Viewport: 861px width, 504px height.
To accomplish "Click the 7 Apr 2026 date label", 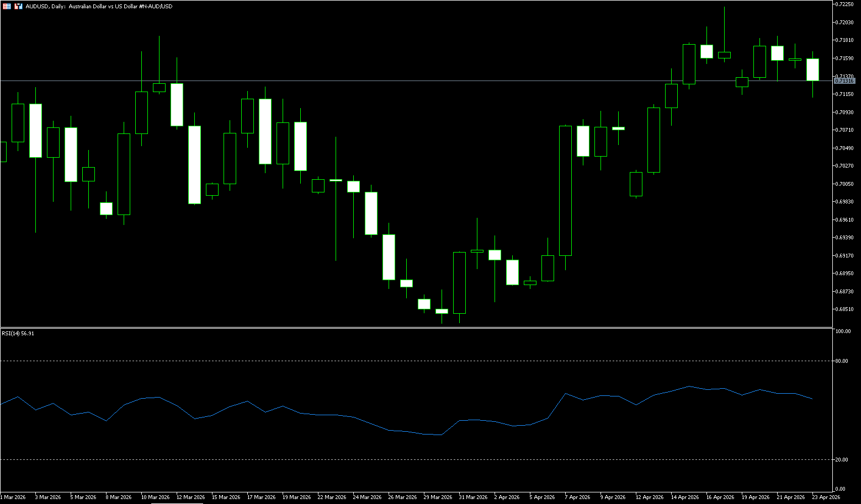I will [577, 497].
